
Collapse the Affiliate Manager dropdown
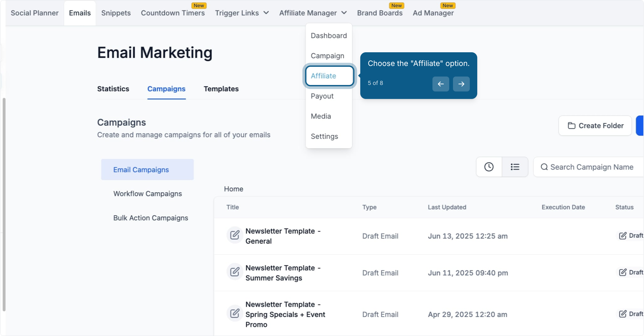click(x=313, y=13)
